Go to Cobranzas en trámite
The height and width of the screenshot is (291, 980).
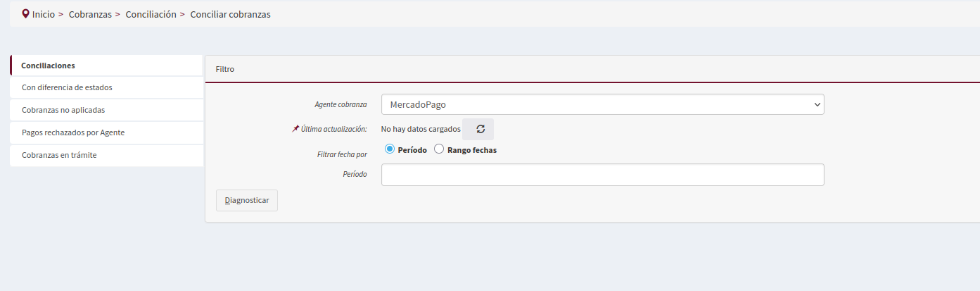pyautogui.click(x=59, y=155)
